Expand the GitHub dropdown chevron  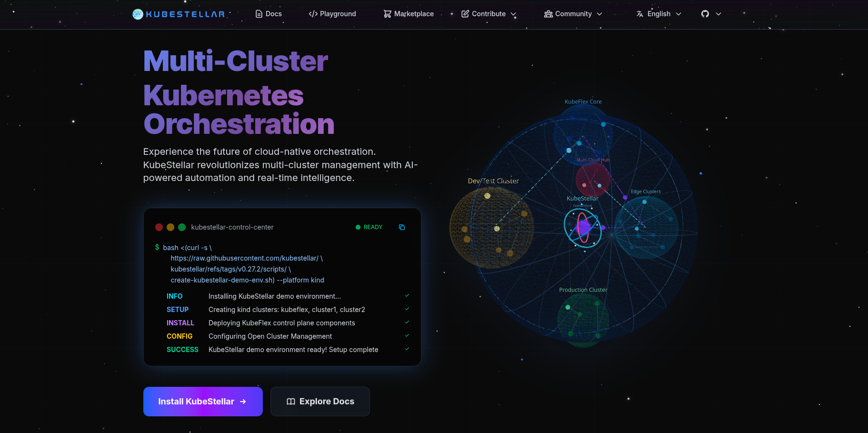[x=718, y=14]
